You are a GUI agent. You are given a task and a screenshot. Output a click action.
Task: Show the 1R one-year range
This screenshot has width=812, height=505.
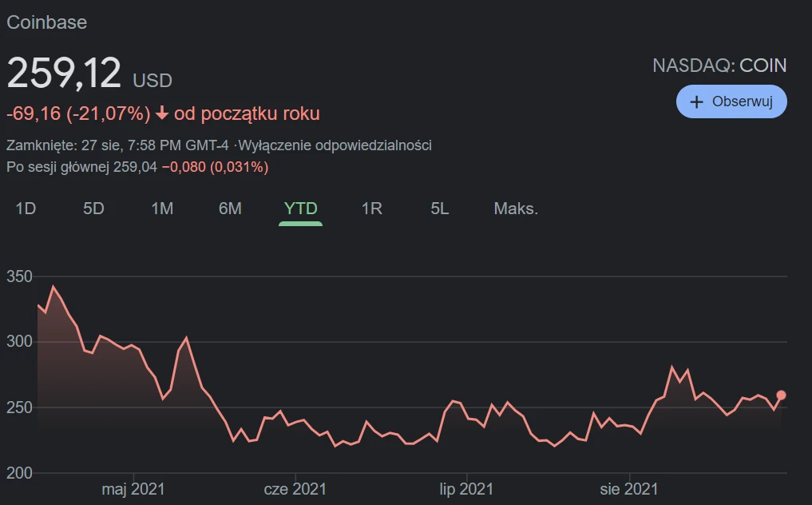[x=372, y=209]
